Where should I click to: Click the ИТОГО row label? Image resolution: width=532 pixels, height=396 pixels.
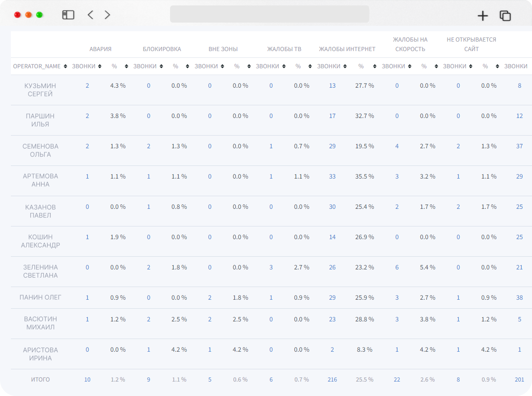coord(40,380)
